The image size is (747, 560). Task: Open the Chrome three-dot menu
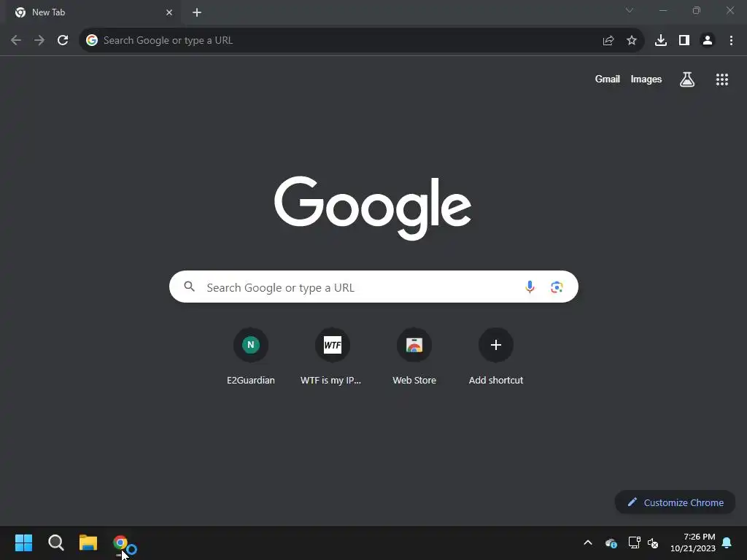point(731,41)
